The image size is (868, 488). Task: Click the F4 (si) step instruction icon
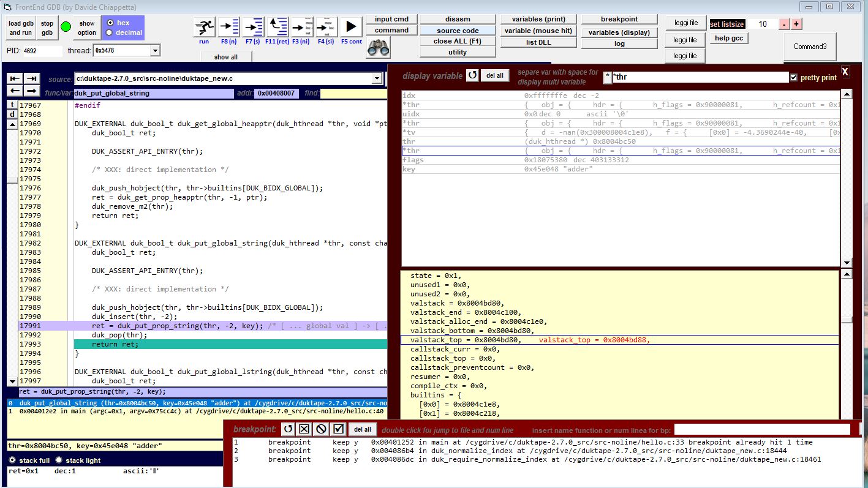(326, 27)
